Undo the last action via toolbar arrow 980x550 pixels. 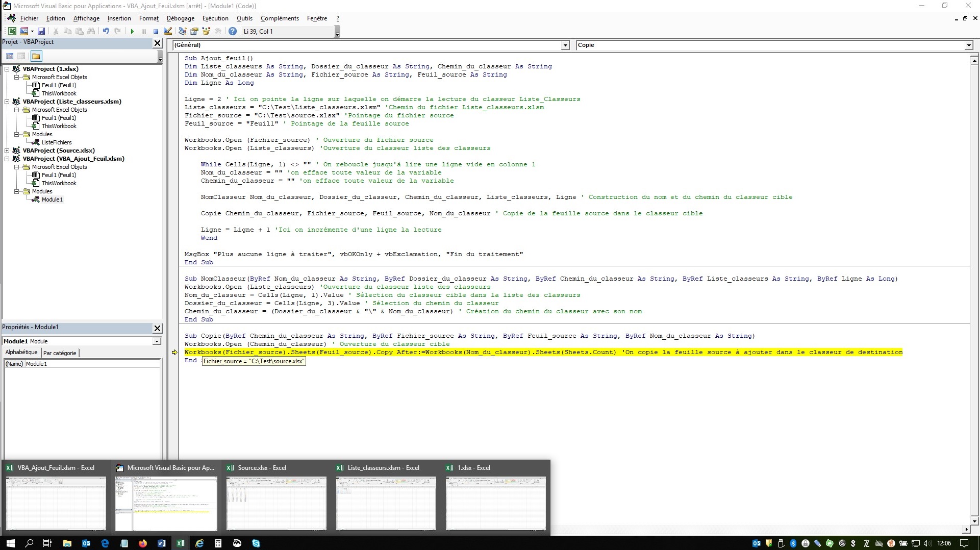point(106,31)
